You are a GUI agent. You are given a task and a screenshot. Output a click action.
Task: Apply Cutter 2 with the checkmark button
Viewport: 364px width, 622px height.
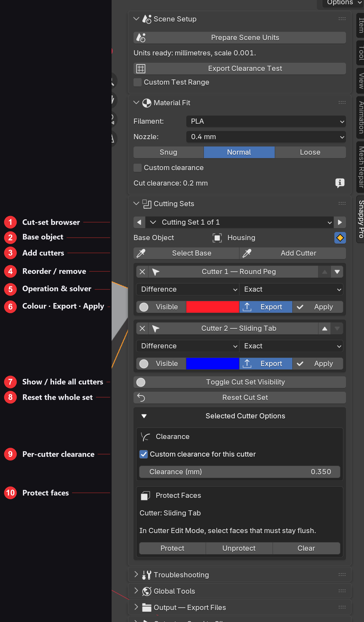[x=318, y=364]
